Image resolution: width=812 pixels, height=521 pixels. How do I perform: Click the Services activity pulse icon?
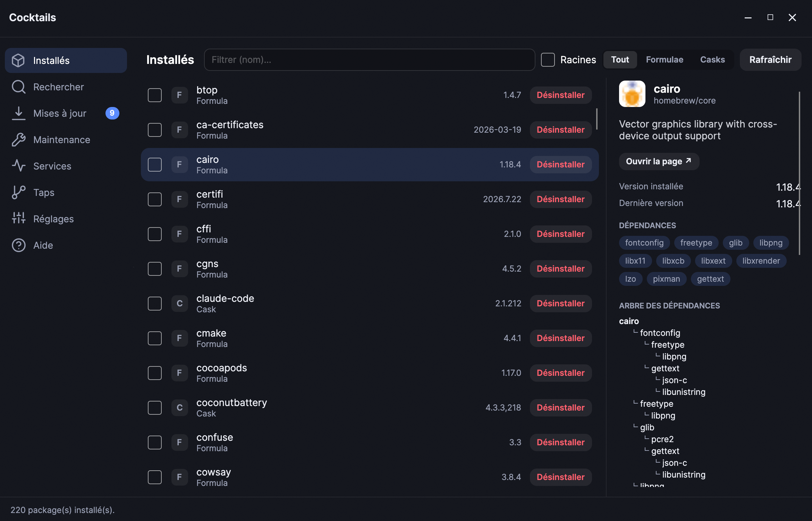tap(18, 166)
